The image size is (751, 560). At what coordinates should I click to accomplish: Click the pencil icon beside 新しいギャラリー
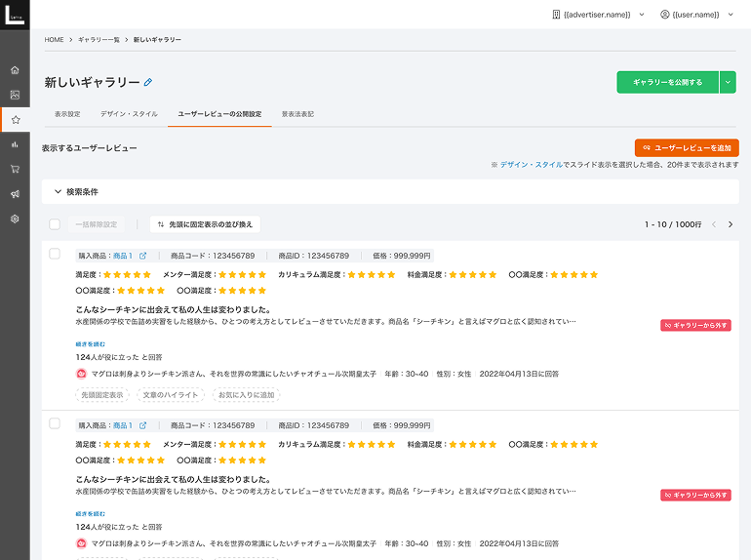(148, 83)
